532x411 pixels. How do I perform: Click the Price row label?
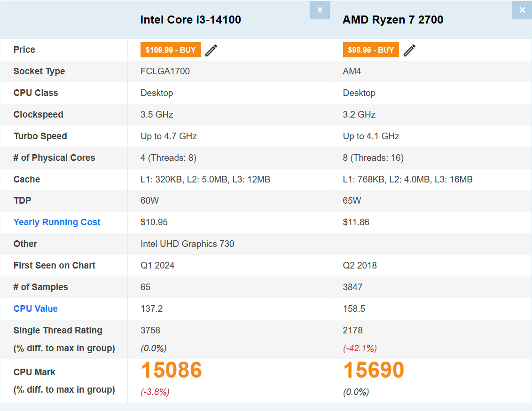[24, 49]
